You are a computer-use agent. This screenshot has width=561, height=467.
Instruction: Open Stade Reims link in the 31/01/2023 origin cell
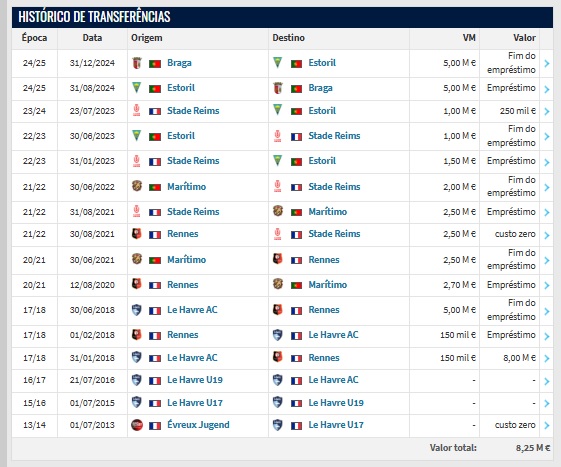pos(193,161)
